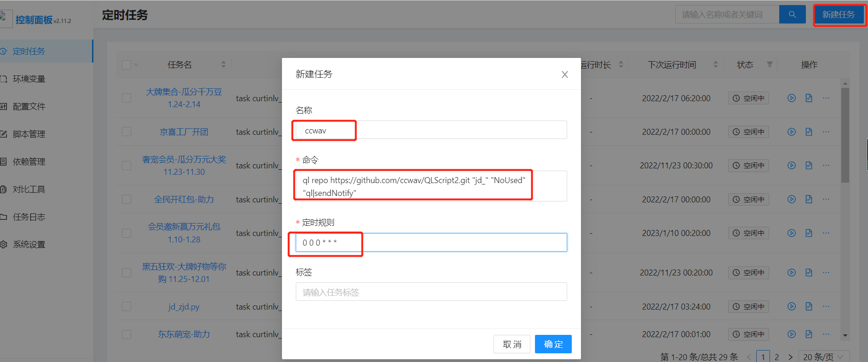Run the 奢宠会员-瓜分万元大奖 task
868x362 pixels.
pyautogui.click(x=792, y=165)
